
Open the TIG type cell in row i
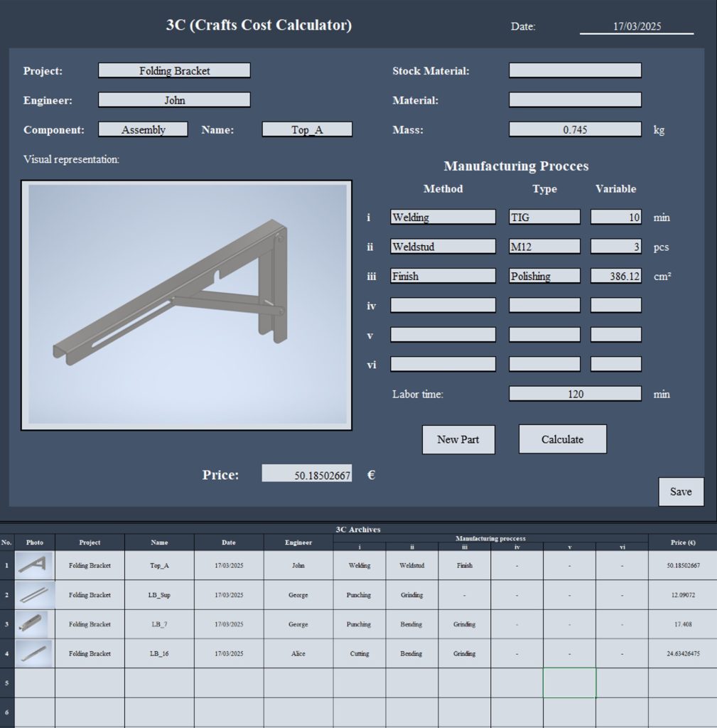coord(544,218)
